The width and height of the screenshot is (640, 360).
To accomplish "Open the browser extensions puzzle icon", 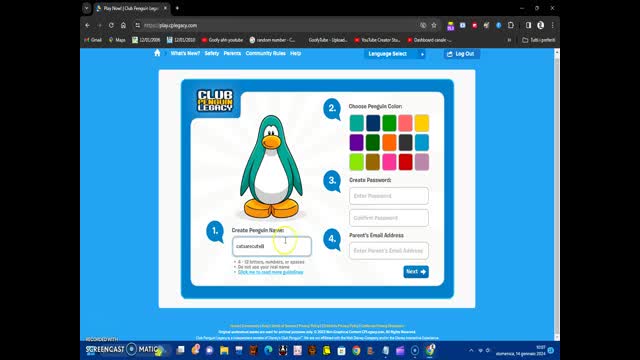I will tap(511, 25).
